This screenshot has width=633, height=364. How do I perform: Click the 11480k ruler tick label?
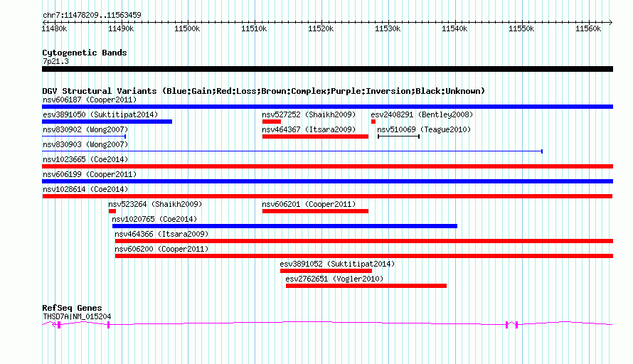55,28
